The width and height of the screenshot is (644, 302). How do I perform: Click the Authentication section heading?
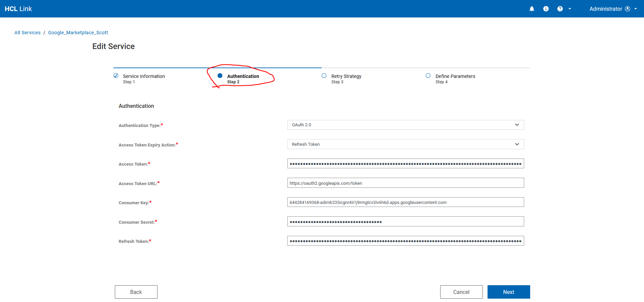[x=136, y=106]
